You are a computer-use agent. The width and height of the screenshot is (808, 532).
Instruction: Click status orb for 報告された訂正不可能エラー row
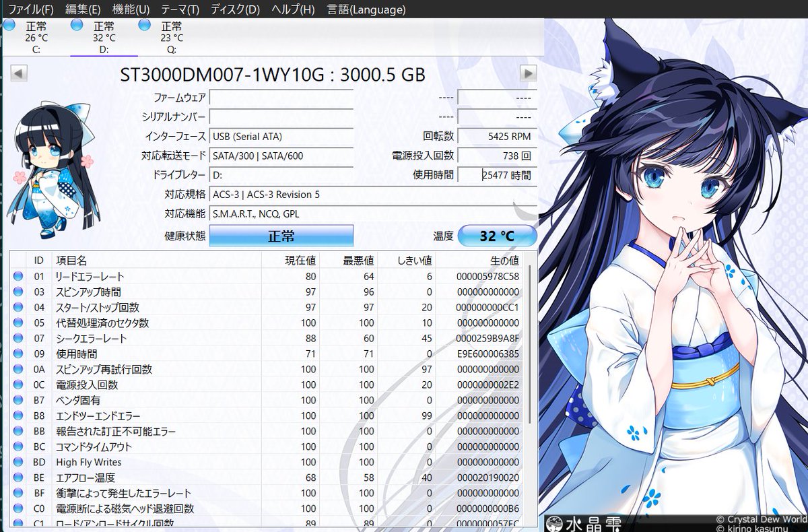[18, 431]
